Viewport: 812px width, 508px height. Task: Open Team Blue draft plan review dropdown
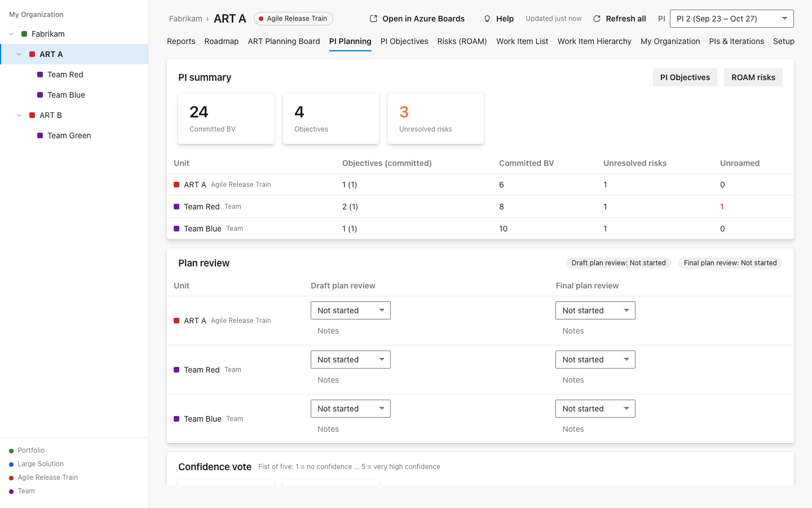[x=350, y=409]
